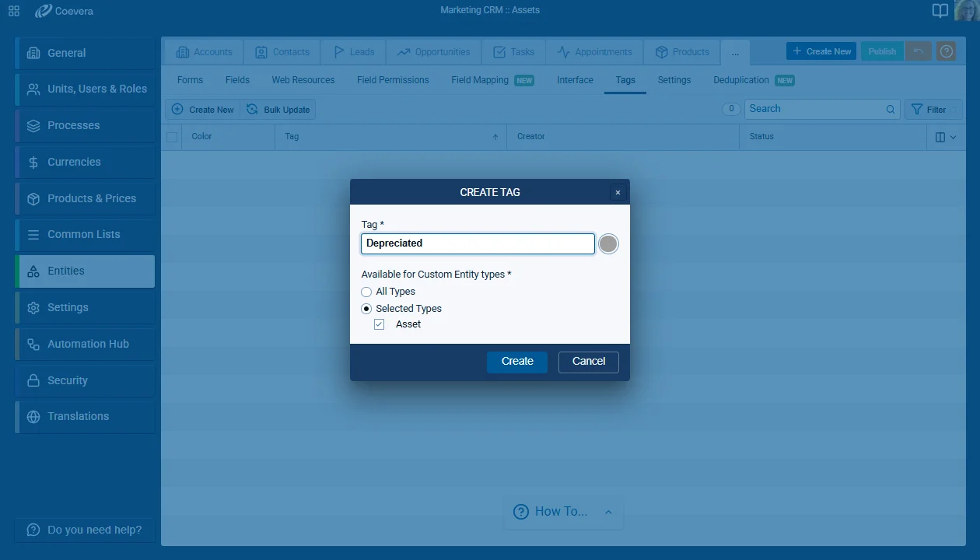
Task: Open the Web Resources subtab
Action: (x=303, y=80)
